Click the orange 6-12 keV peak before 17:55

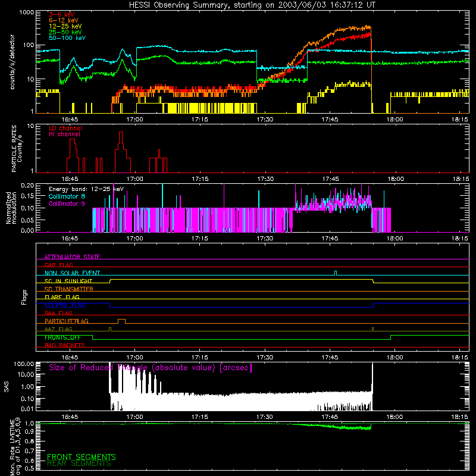click(x=368, y=27)
